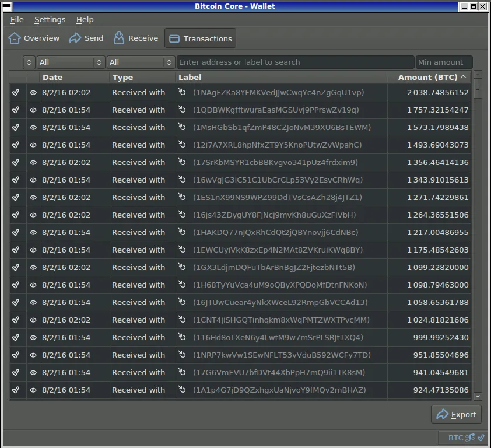Click received arrow icon beside 1MsHGbSb1qfZmP48 address

click(x=182, y=127)
